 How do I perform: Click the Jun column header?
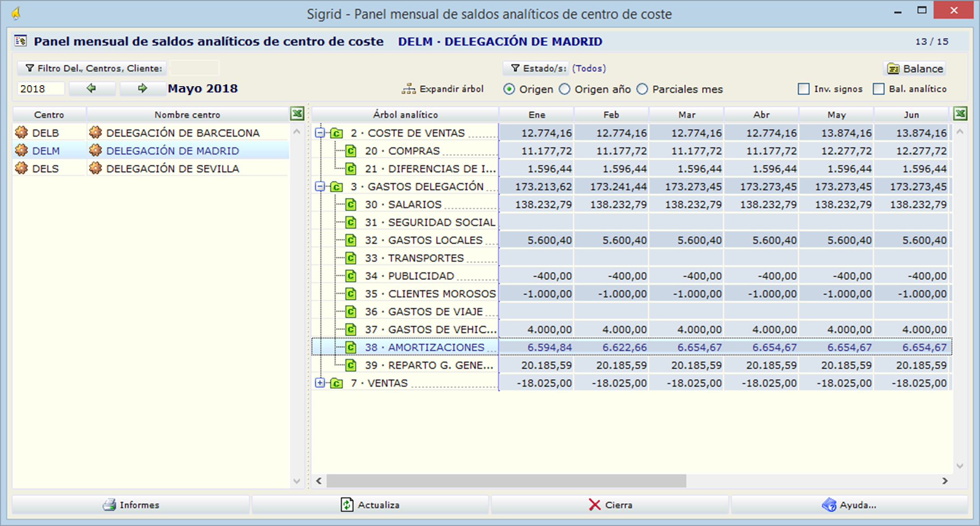(x=912, y=115)
